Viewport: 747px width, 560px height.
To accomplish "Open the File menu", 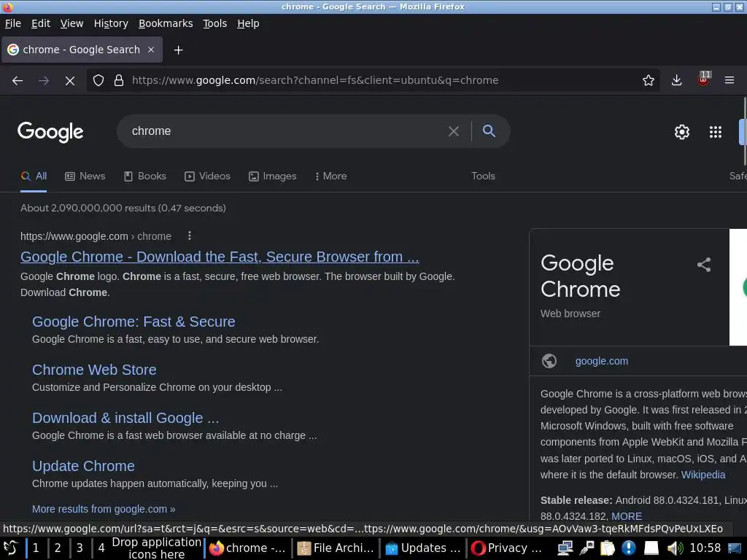I will click(13, 23).
